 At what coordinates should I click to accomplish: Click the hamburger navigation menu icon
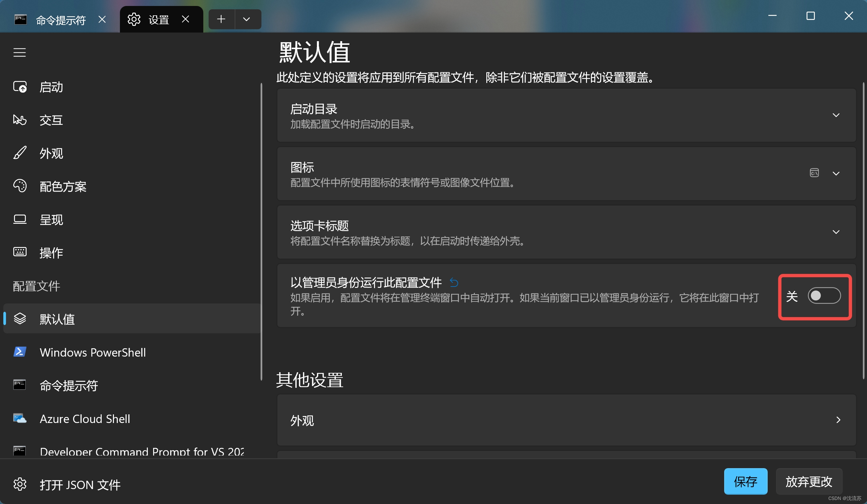pos(20,52)
